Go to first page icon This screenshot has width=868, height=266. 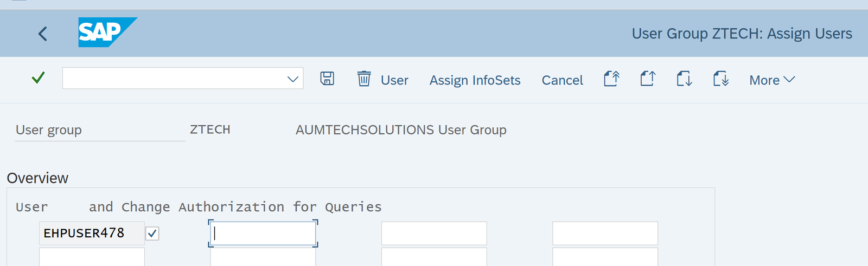(x=611, y=79)
